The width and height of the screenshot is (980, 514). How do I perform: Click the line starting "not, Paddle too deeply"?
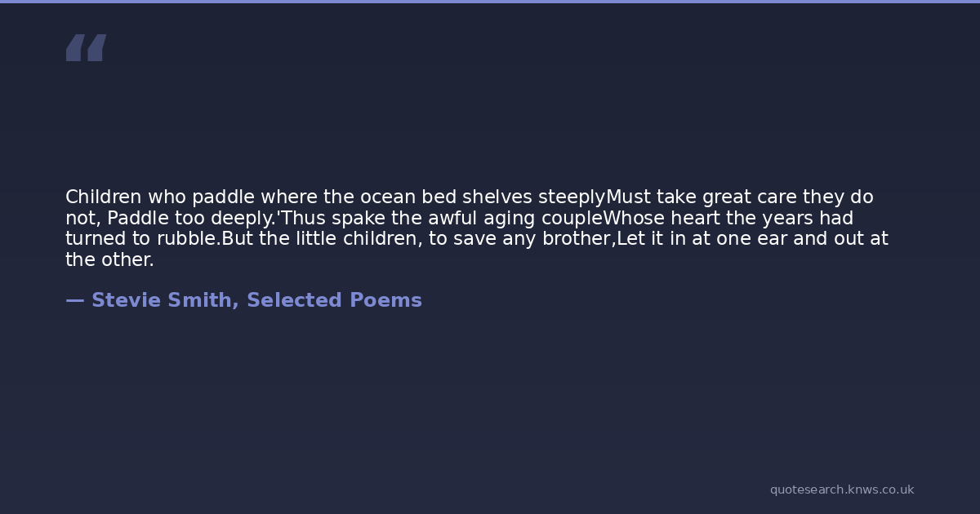459,219
